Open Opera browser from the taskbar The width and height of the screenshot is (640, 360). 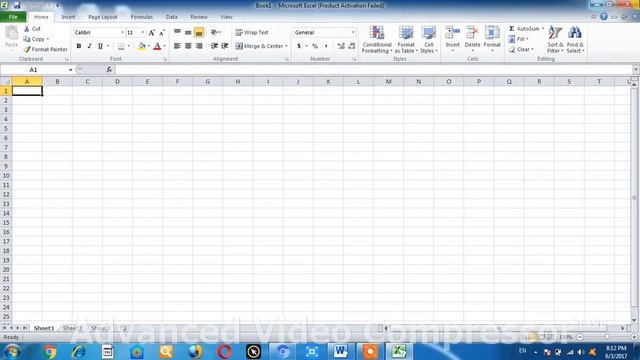coord(224,351)
